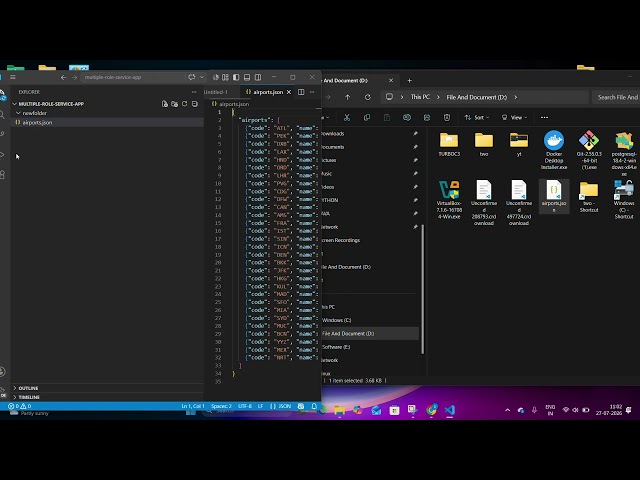
Task: Select the TURBOC3 folder
Action: coord(449,144)
